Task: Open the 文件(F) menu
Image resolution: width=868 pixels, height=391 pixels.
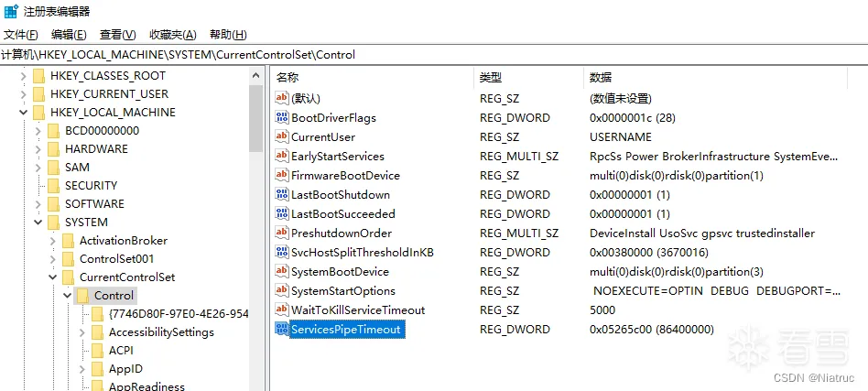Action: pos(21,35)
